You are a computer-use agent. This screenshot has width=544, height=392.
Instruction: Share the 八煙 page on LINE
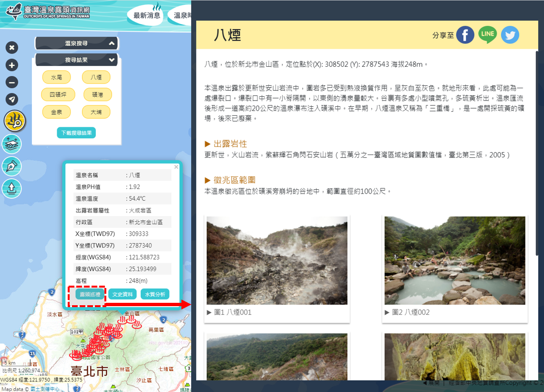coord(487,35)
